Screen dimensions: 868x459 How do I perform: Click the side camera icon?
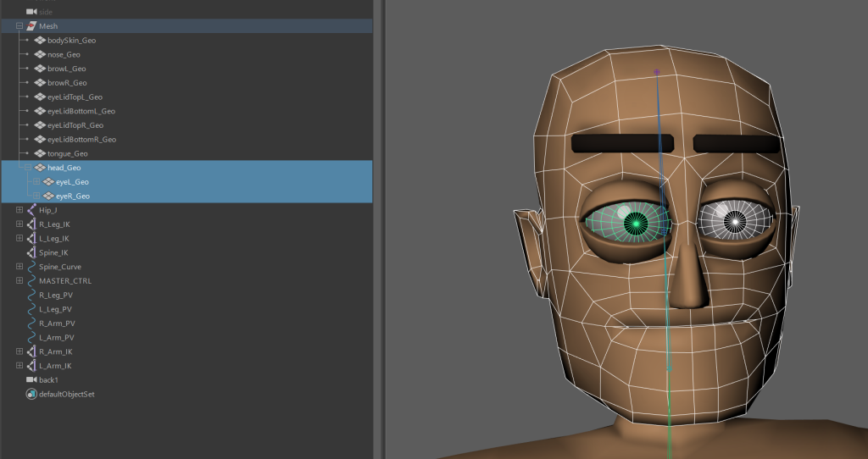pos(31,12)
